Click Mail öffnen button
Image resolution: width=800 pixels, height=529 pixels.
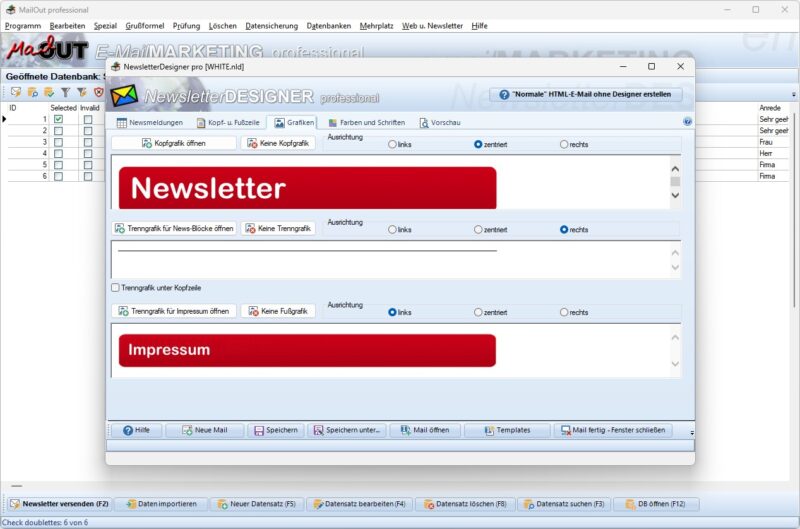tap(425, 430)
